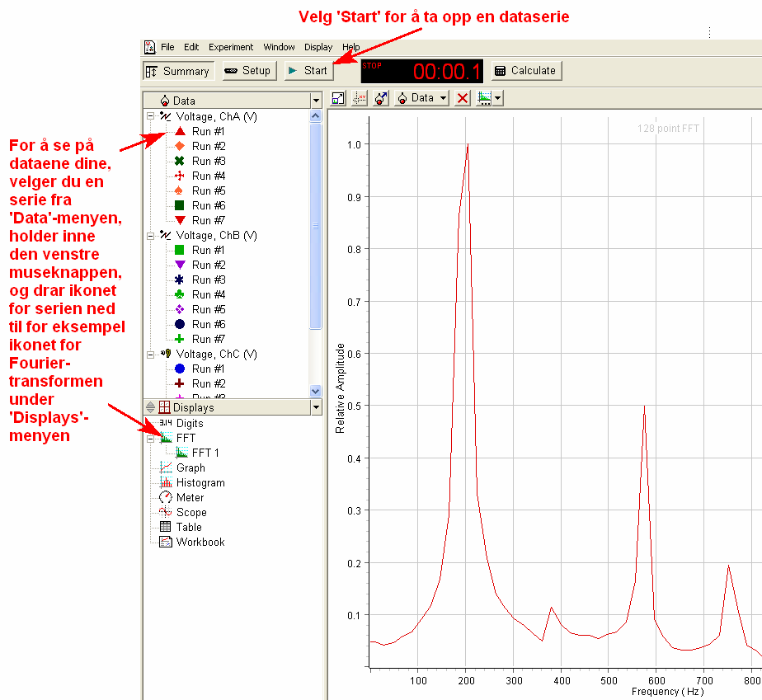Screen dimensions: 762x700
Task: Select the green square Run #1 under Voltage, ChB
Action: pos(200,250)
